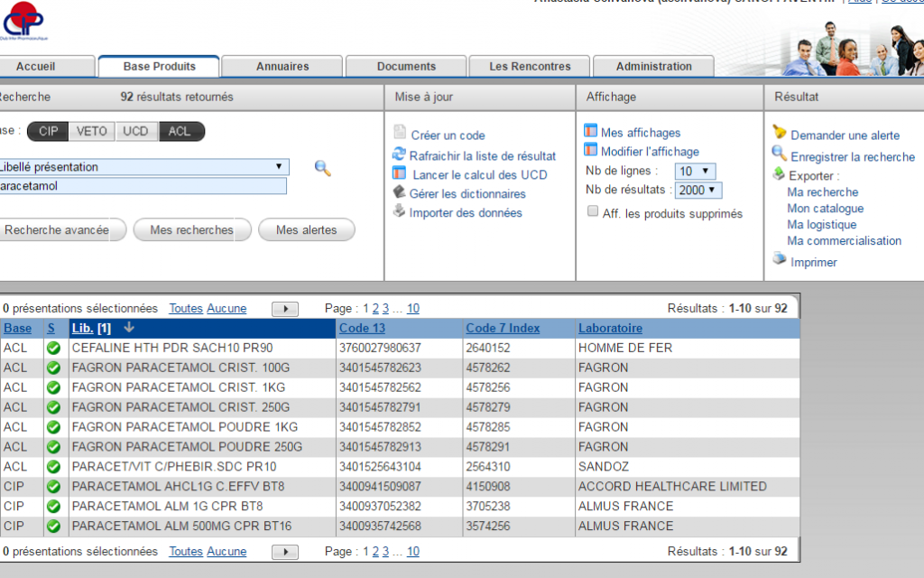Sort by Code 7 Index column header
The width and height of the screenshot is (924, 578).
503,328
